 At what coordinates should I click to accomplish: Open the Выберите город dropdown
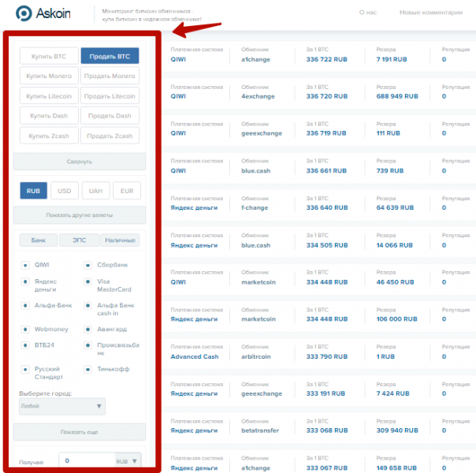coord(62,406)
